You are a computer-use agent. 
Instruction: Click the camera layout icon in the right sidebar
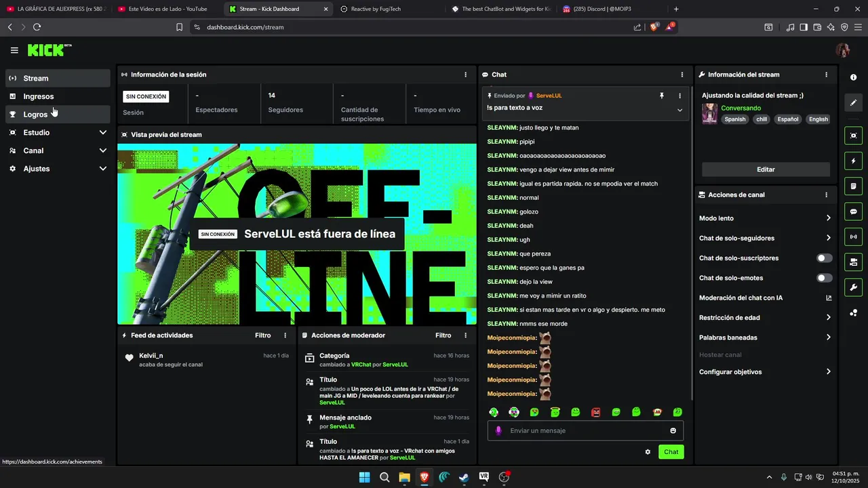pyautogui.click(x=853, y=262)
